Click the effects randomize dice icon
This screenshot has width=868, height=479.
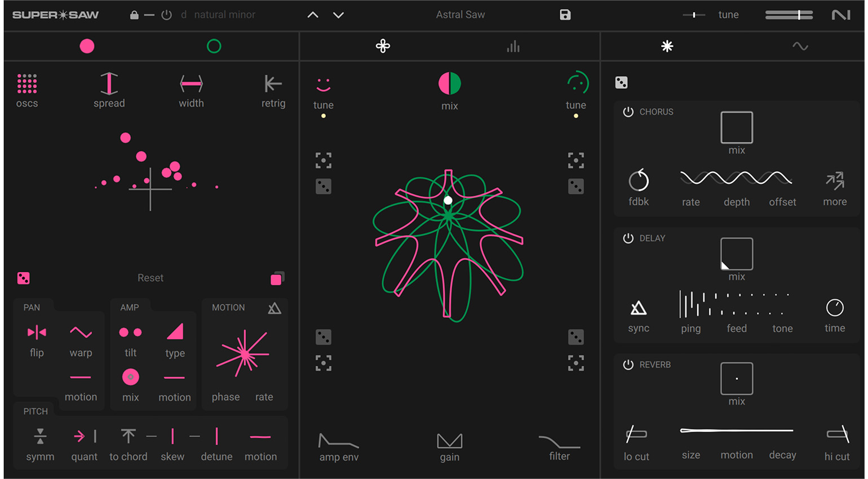[x=621, y=83]
